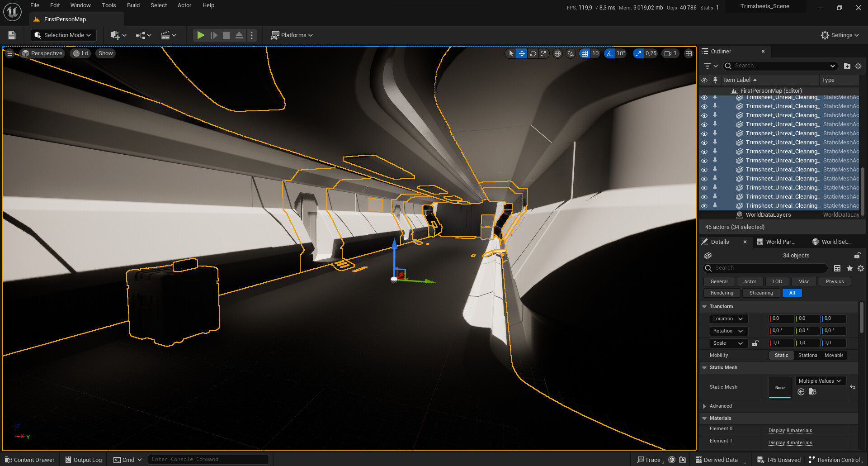
Task: Open the Build menu
Action: 133,5
